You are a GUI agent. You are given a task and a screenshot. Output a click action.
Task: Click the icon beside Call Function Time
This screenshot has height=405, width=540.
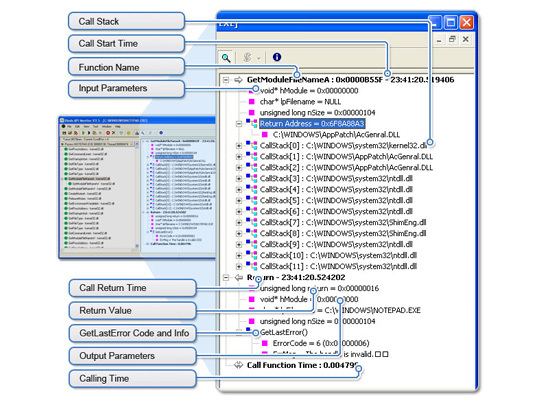pyautogui.click(x=238, y=365)
